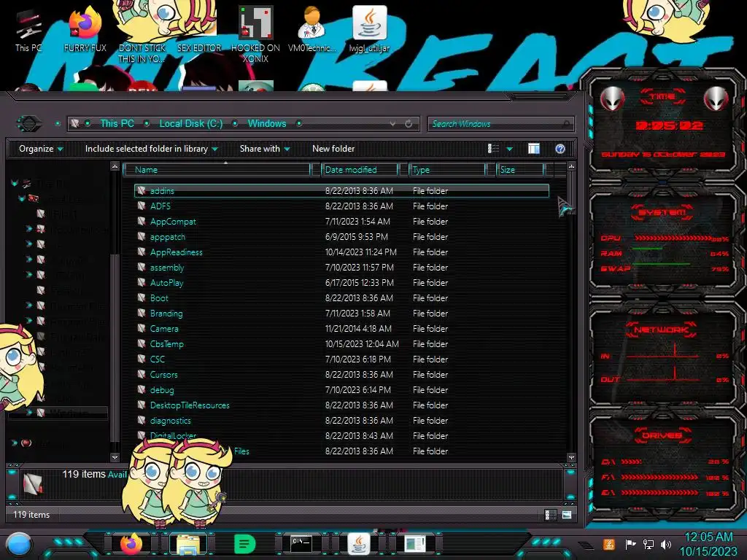The image size is (747, 560).
Task: Select the CSC folder
Action: (341, 359)
